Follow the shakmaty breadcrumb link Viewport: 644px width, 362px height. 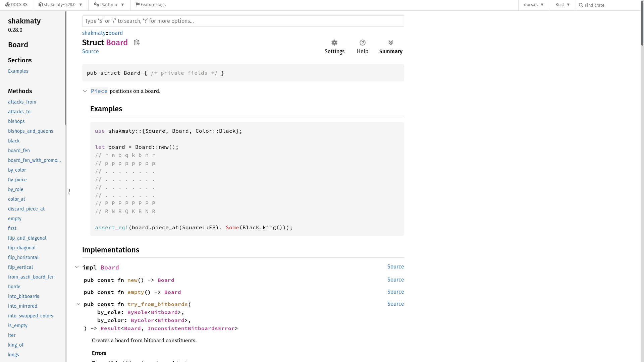tap(94, 33)
